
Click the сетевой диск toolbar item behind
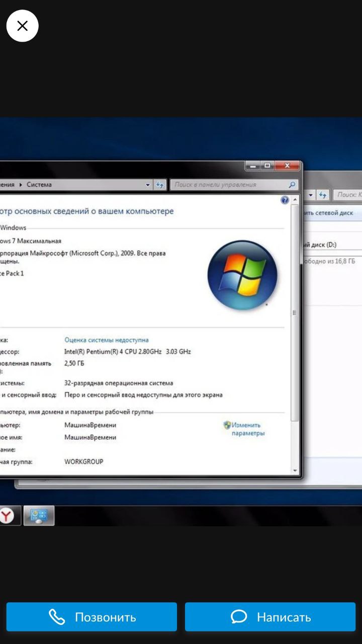pyautogui.click(x=328, y=213)
